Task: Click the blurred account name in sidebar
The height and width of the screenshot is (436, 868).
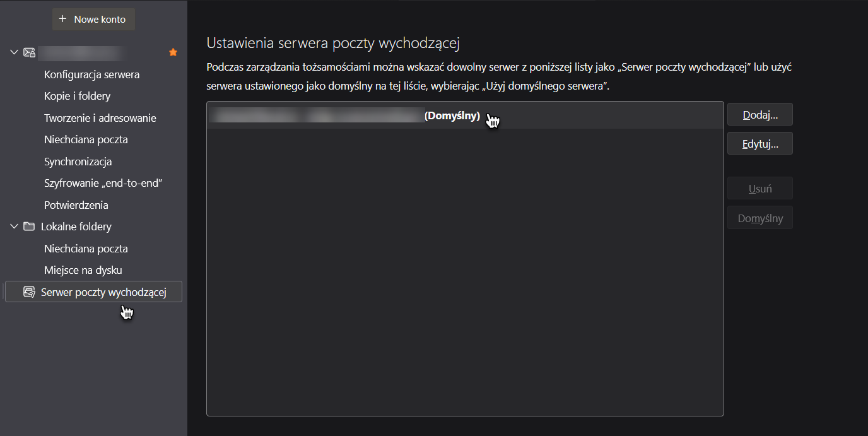Action: click(x=79, y=52)
